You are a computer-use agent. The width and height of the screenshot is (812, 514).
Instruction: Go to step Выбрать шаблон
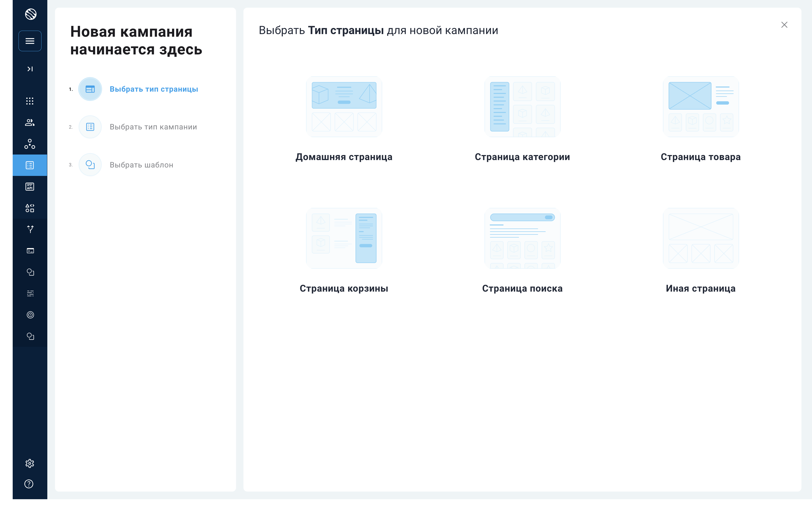click(x=141, y=165)
